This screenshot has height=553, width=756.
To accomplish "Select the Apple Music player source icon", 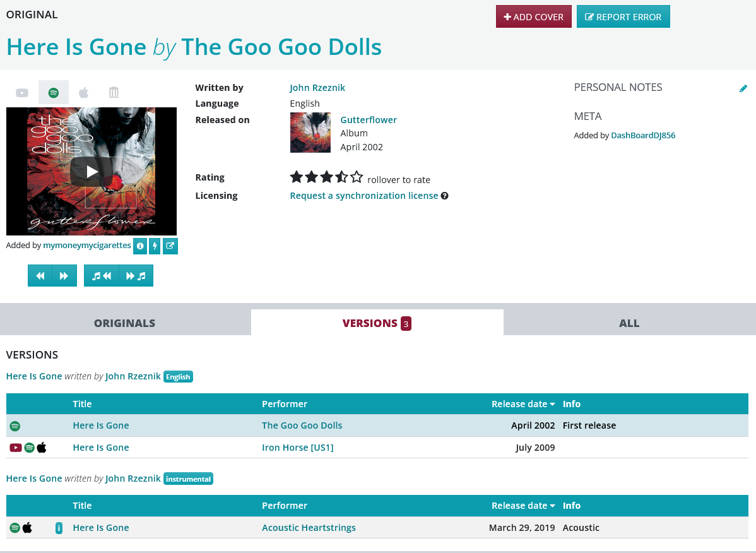I will (83, 92).
